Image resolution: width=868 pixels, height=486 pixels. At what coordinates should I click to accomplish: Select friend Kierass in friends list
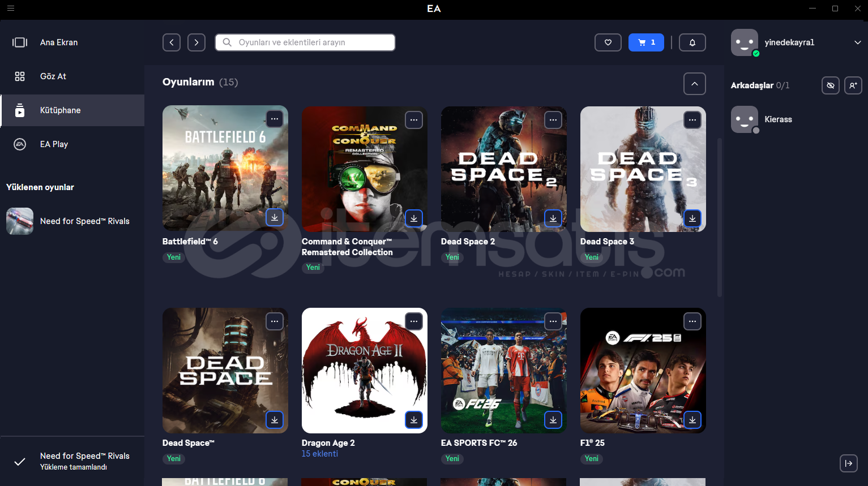[x=796, y=119]
